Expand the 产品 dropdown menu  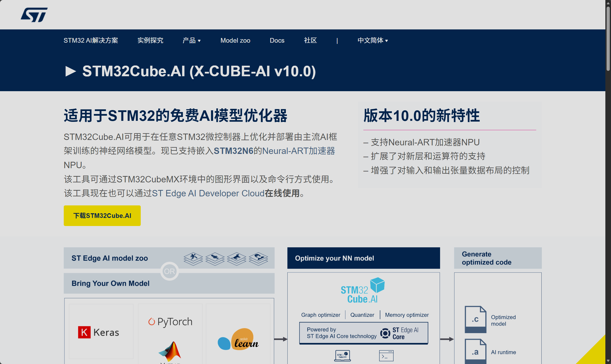[x=191, y=40]
